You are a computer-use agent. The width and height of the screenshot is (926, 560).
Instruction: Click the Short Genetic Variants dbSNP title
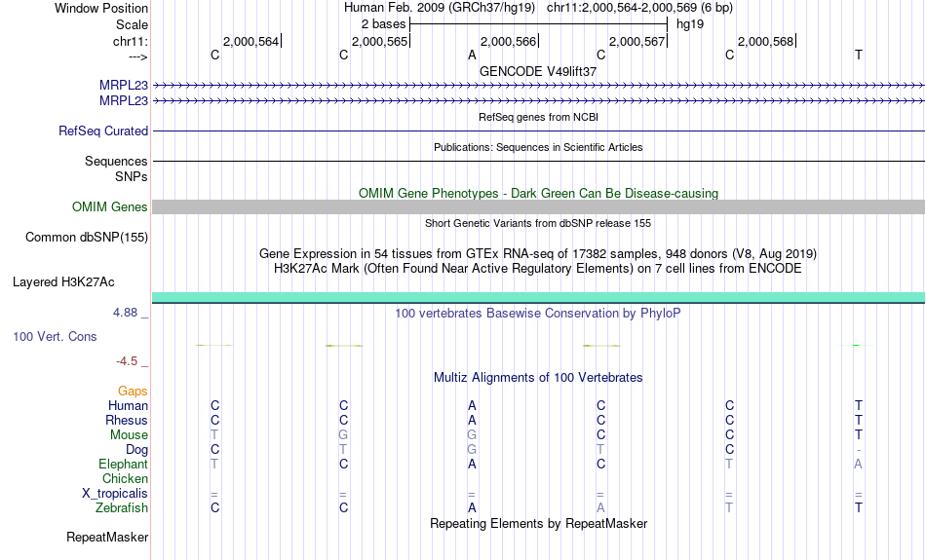coord(538,223)
